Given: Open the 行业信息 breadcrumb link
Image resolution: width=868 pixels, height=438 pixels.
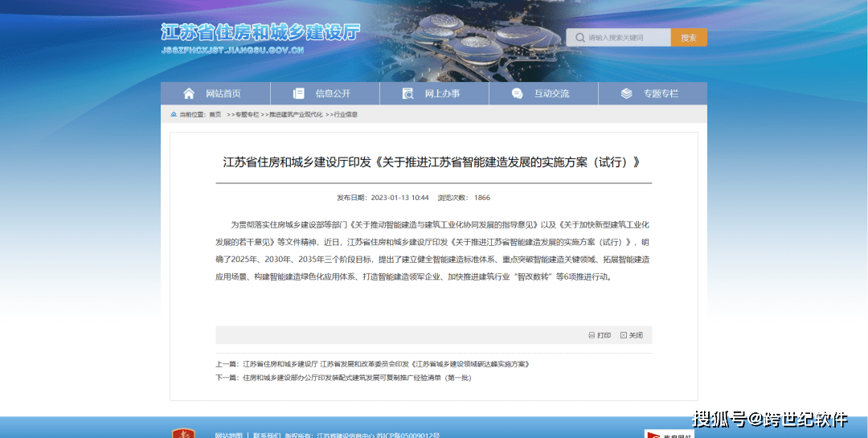Looking at the screenshot, I should tap(346, 115).
